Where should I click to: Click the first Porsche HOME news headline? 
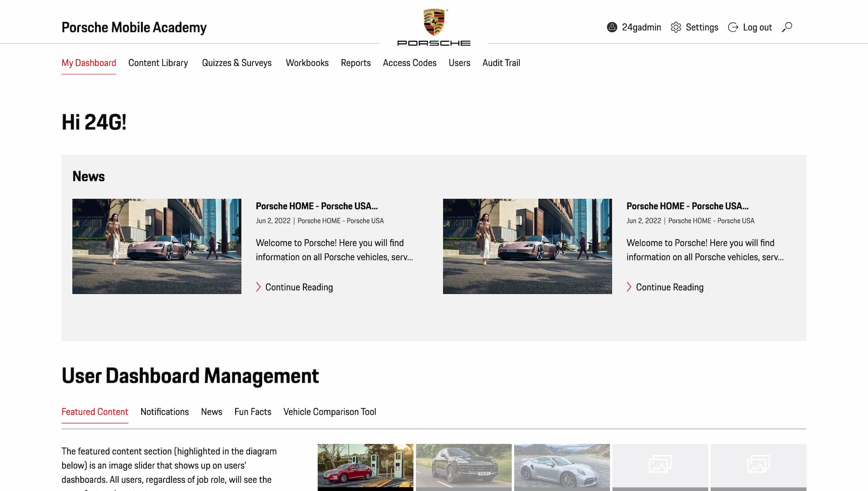pos(316,206)
